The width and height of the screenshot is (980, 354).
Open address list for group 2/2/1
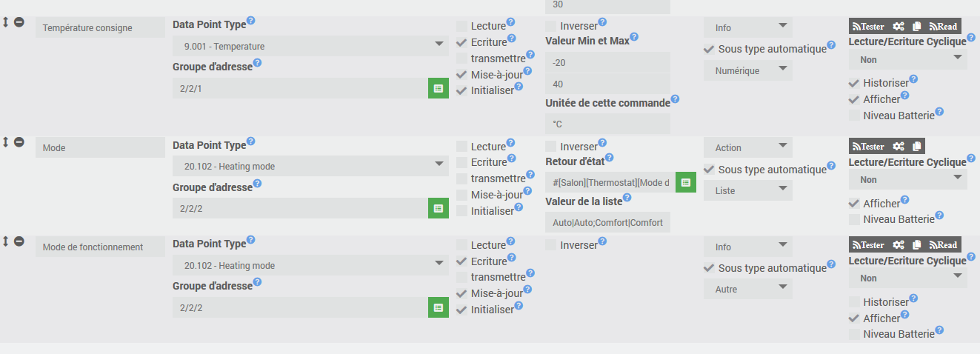(438, 88)
